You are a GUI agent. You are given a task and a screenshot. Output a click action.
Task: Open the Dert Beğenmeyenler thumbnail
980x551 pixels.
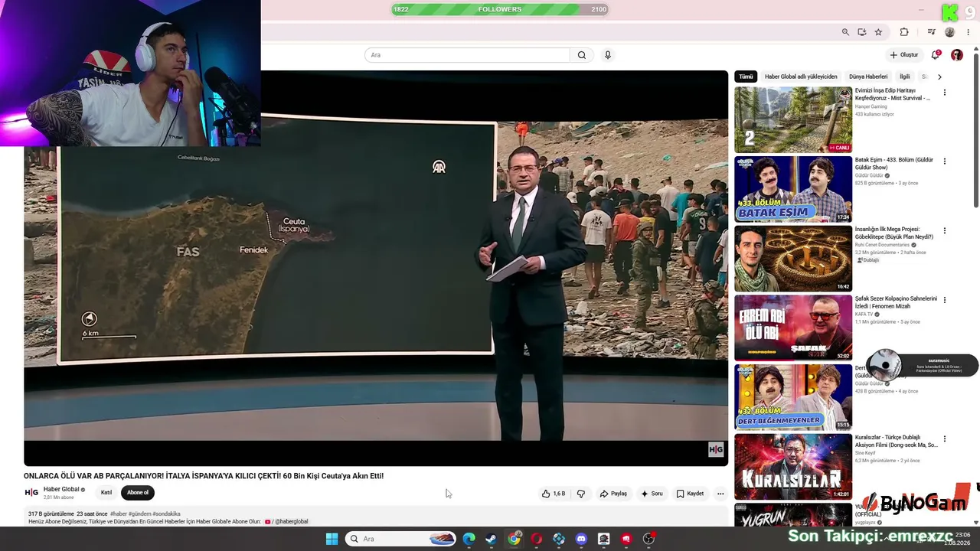tap(793, 397)
